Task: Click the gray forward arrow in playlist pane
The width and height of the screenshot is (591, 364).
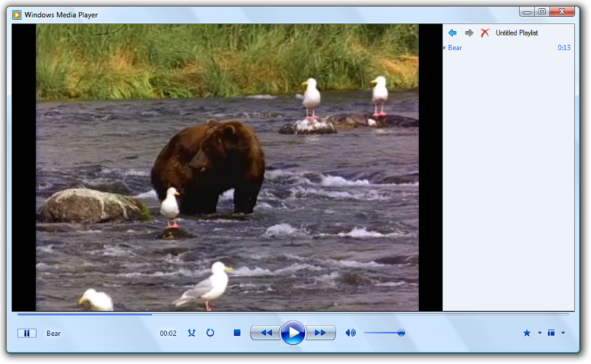Action: pos(468,33)
